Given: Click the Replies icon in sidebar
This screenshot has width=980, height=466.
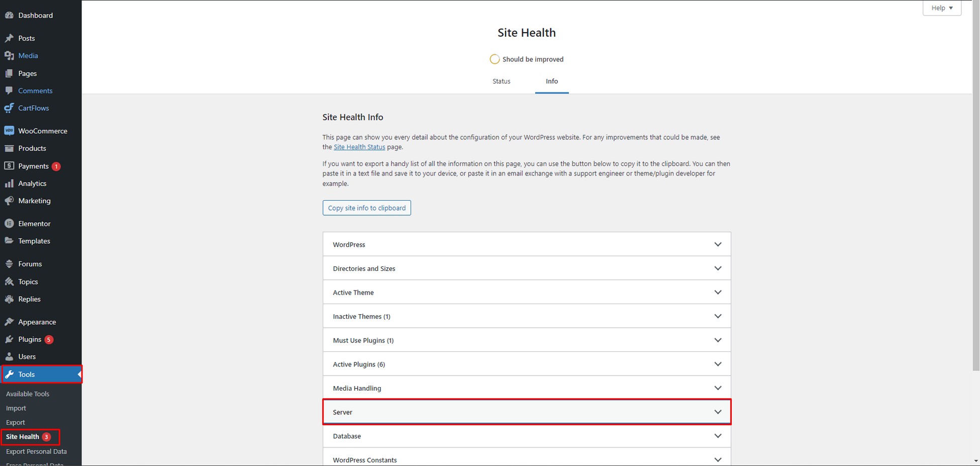Looking at the screenshot, I should tap(9, 299).
